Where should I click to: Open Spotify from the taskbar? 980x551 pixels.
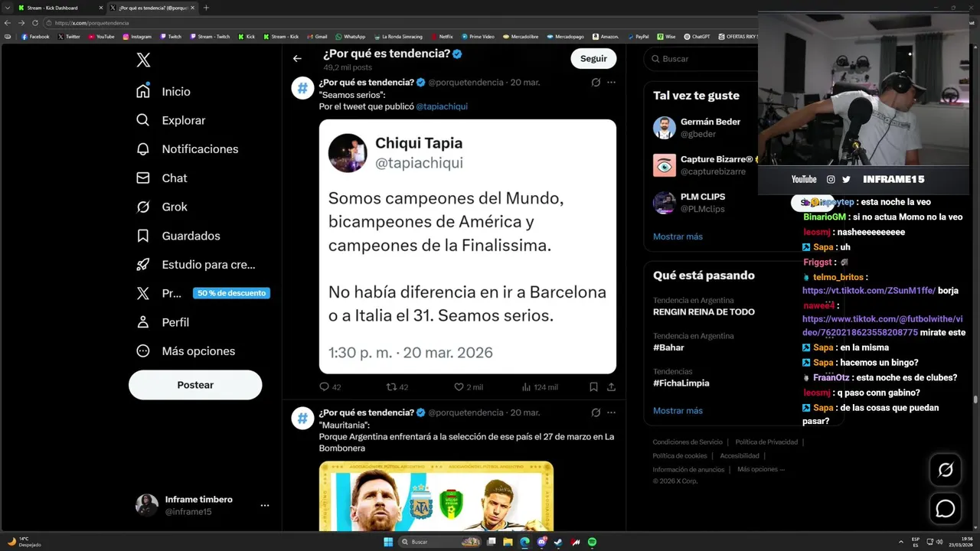[x=593, y=542]
